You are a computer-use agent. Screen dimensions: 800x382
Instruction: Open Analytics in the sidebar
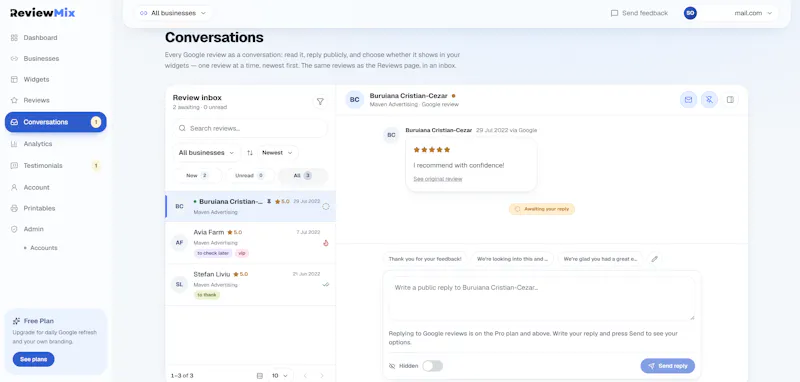[56, 144]
